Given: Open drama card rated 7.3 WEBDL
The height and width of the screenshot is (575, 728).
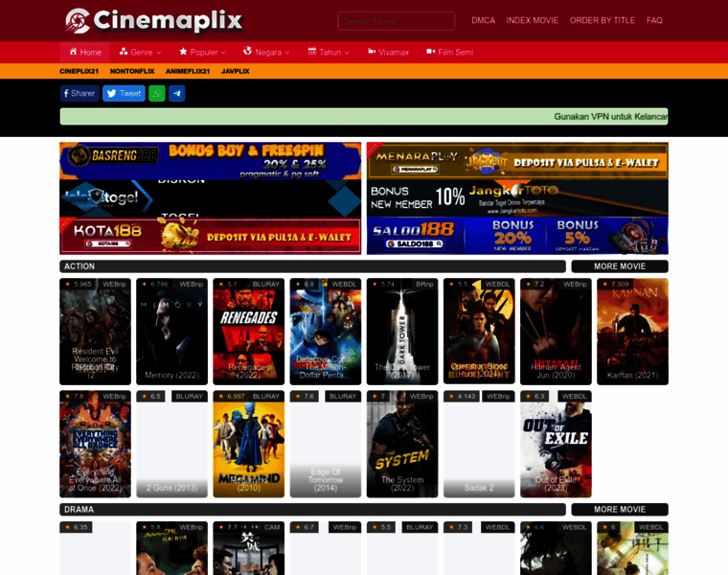Looking at the screenshot, I should click(479, 548).
